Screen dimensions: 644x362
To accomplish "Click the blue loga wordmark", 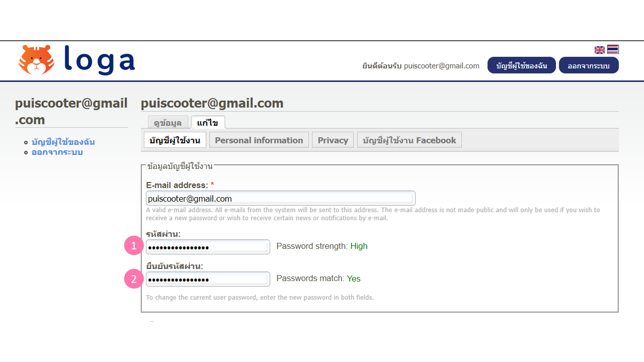I will tap(100, 60).
